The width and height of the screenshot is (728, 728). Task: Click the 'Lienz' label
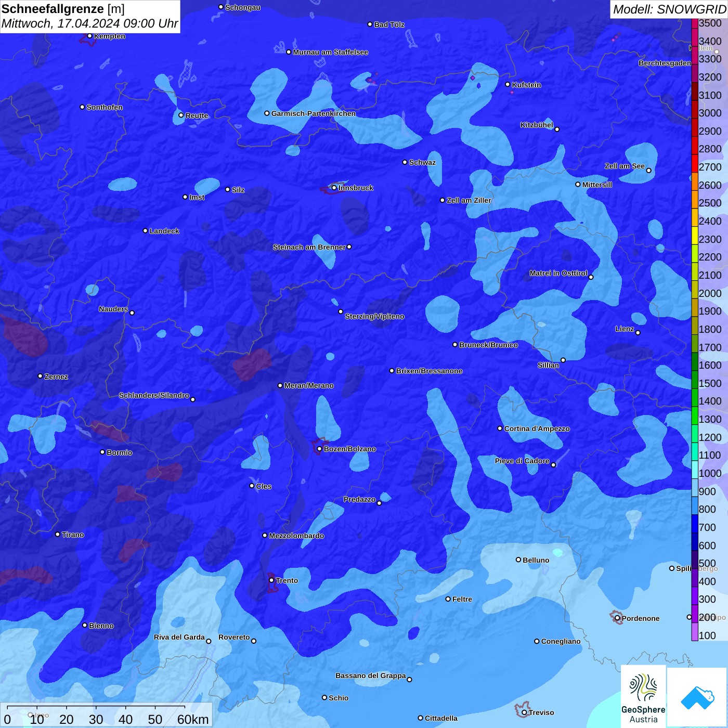tap(625, 329)
